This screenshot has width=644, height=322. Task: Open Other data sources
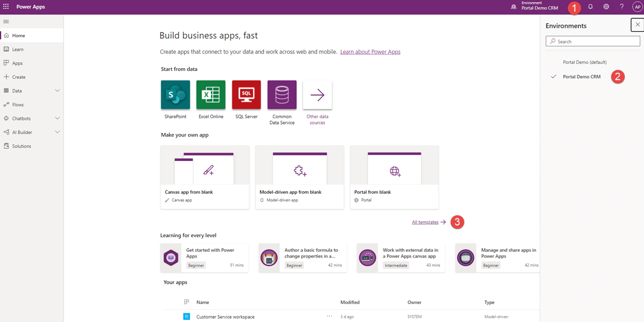coord(317,94)
